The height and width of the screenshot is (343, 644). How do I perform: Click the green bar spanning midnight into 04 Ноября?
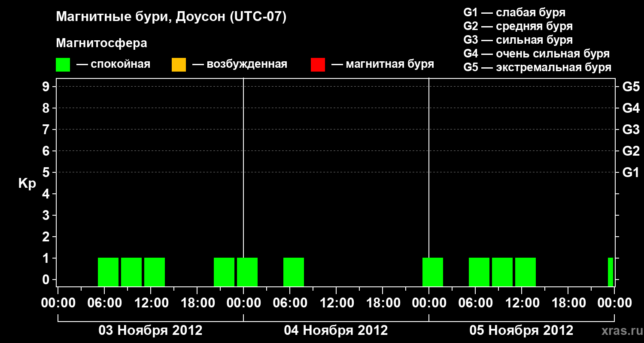247,272
